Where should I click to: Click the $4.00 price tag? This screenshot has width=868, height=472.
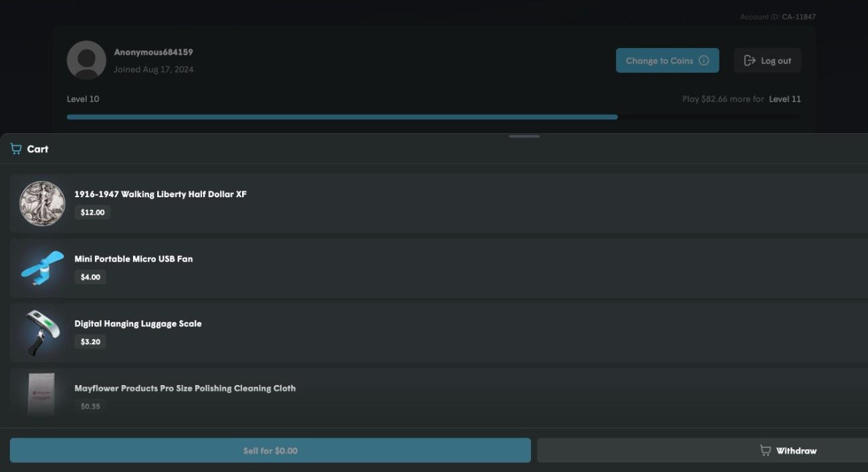[x=90, y=277]
